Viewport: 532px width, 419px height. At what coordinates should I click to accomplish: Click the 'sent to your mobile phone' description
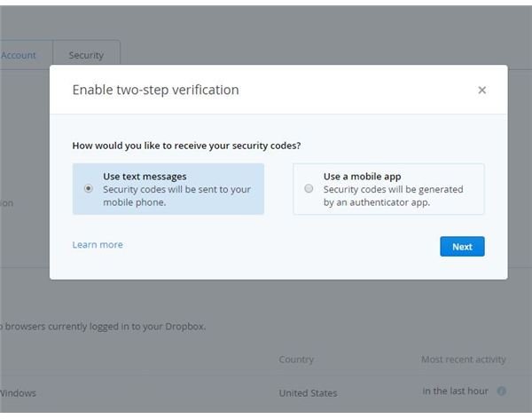pyautogui.click(x=176, y=195)
